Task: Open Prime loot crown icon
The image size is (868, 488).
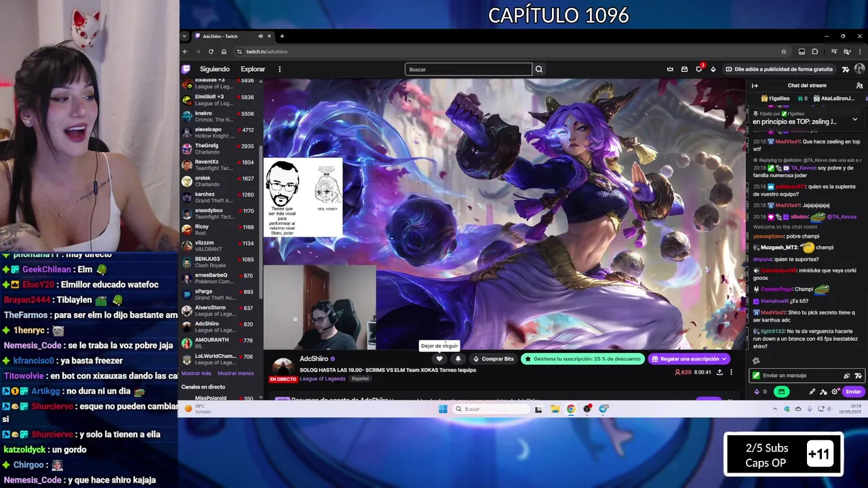Action: pos(670,69)
